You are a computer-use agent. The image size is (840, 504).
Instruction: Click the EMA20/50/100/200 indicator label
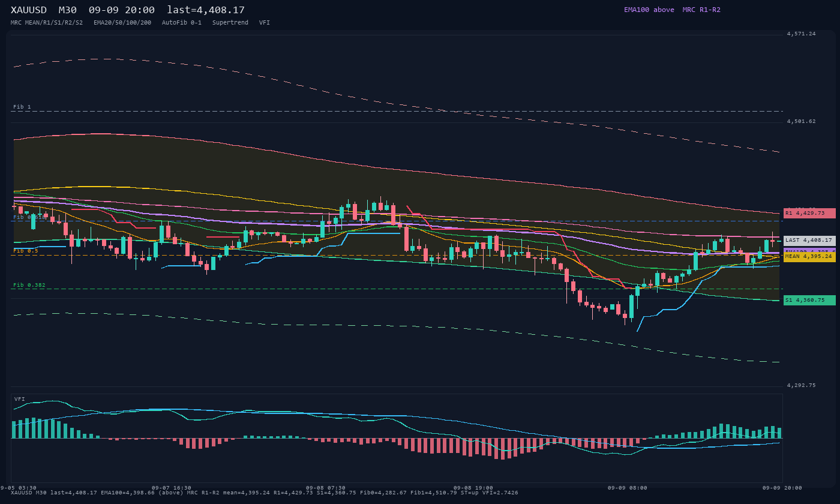[x=122, y=23]
